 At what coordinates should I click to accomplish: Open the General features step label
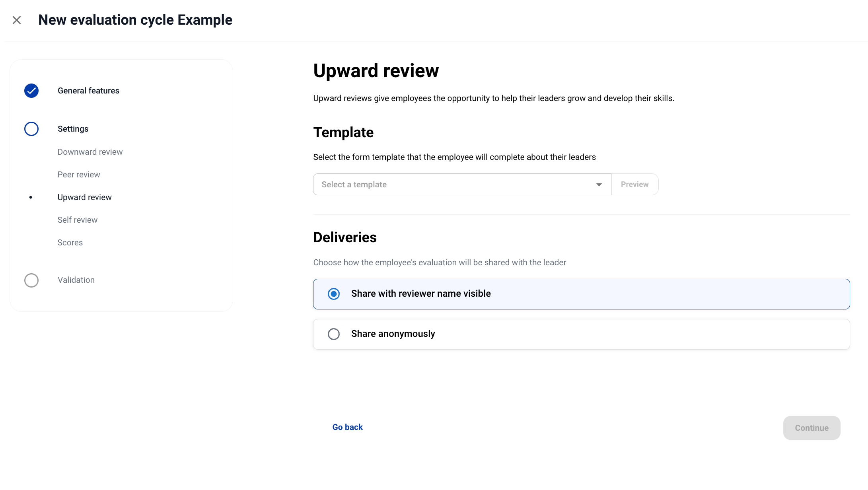[x=88, y=91]
